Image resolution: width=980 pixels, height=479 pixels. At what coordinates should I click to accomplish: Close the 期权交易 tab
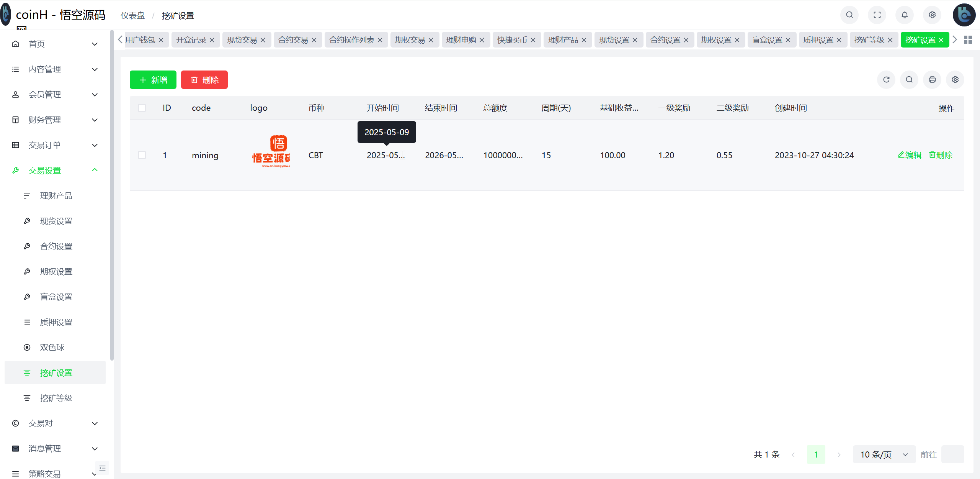(x=431, y=40)
